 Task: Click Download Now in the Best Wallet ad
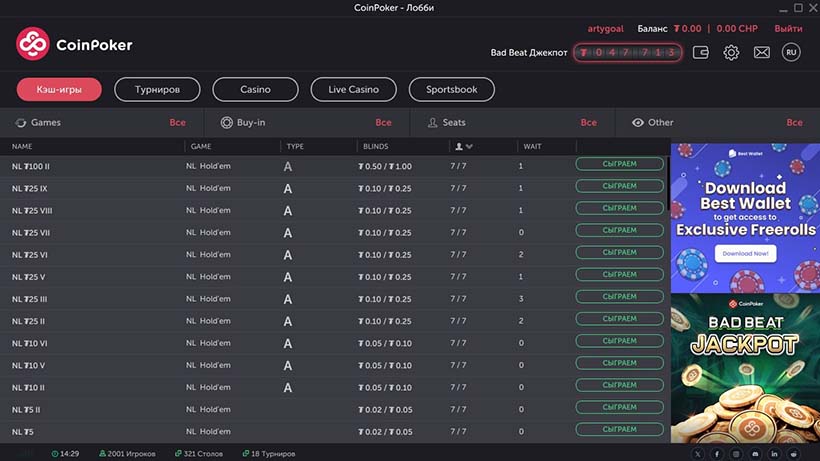coord(744,254)
